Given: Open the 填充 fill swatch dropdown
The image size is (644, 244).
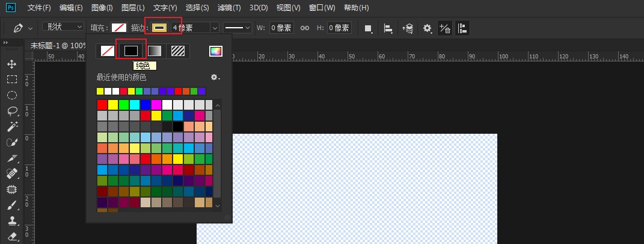Looking at the screenshot, I should (x=120, y=28).
